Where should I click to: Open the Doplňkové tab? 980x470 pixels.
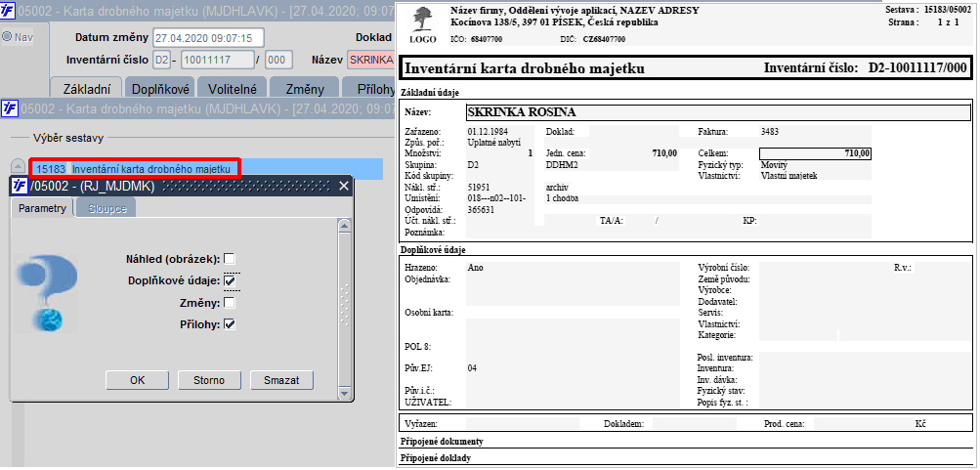[x=160, y=89]
